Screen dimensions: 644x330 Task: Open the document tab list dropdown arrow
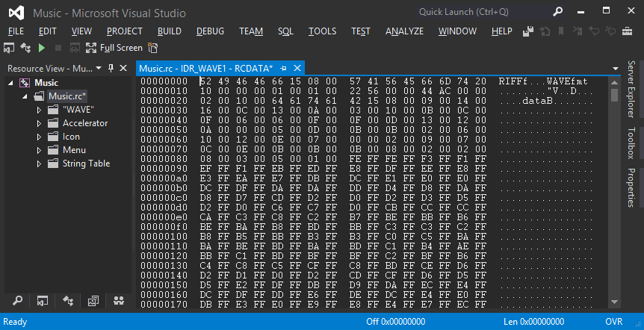(616, 69)
